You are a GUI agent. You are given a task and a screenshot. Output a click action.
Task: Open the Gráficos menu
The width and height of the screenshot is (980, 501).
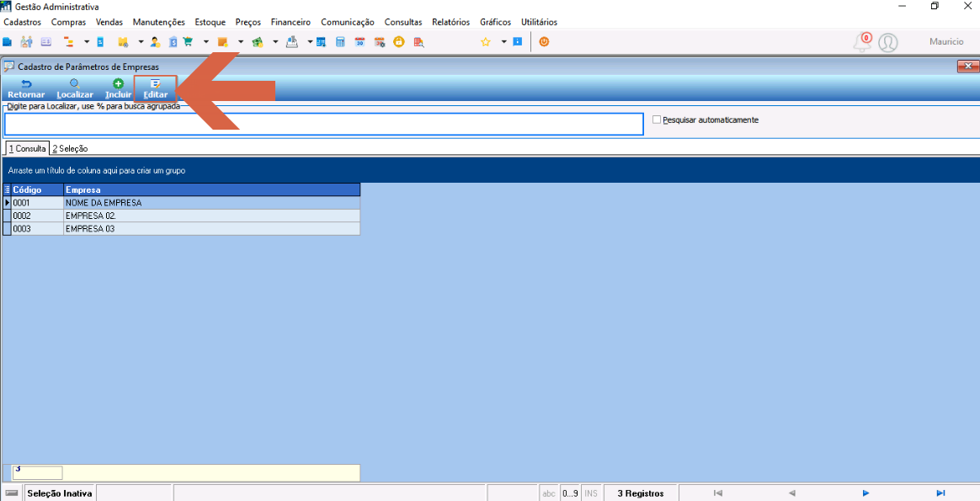[x=496, y=22]
